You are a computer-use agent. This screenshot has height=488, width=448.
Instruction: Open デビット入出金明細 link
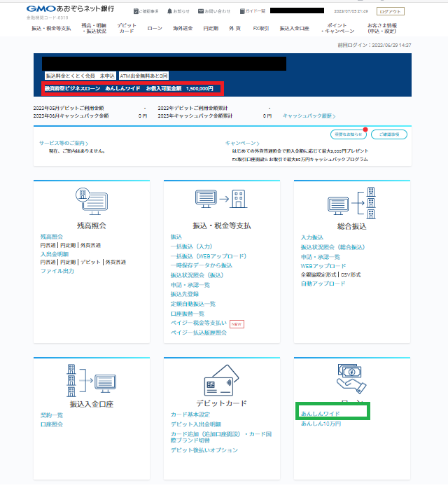coord(196,424)
